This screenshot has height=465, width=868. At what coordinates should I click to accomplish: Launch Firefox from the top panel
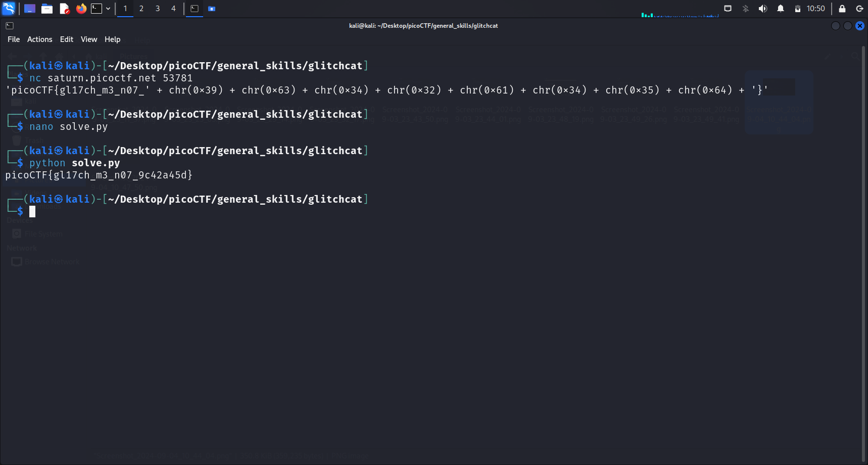pyautogui.click(x=81, y=9)
